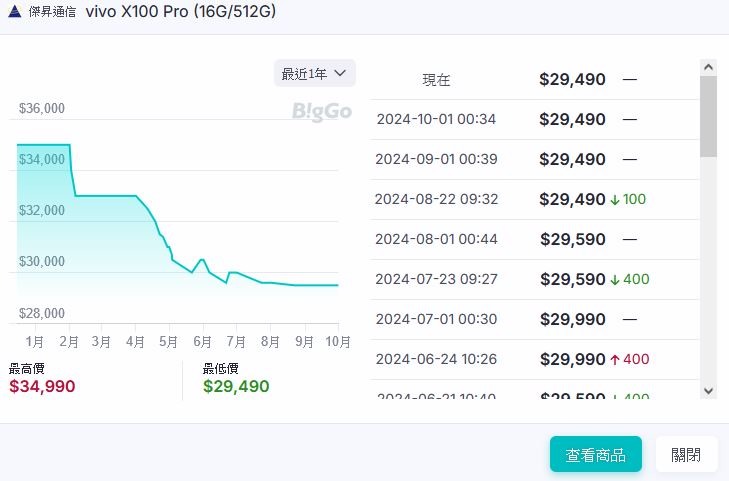Click the 傑昇通信 store logo icon

click(15, 11)
